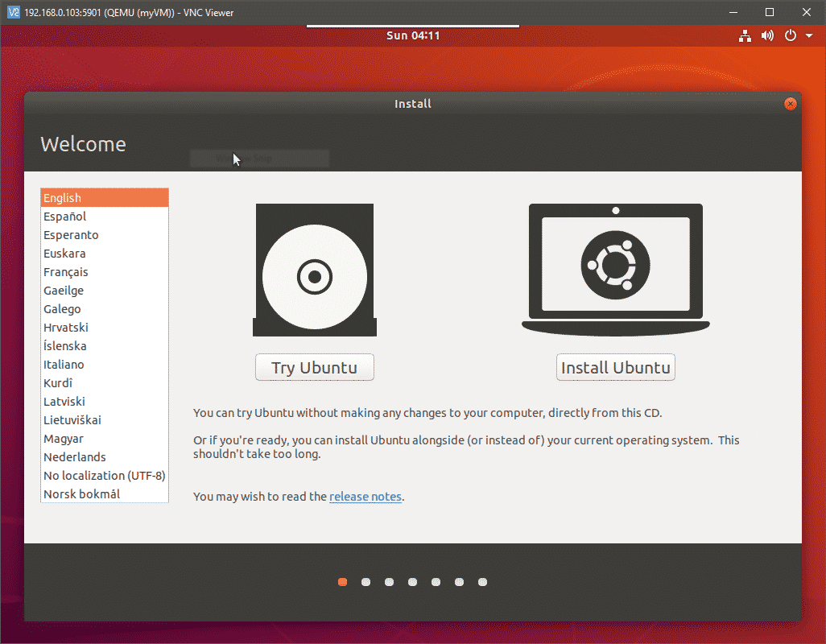
Task: Open the release notes link
Action: [x=366, y=497]
